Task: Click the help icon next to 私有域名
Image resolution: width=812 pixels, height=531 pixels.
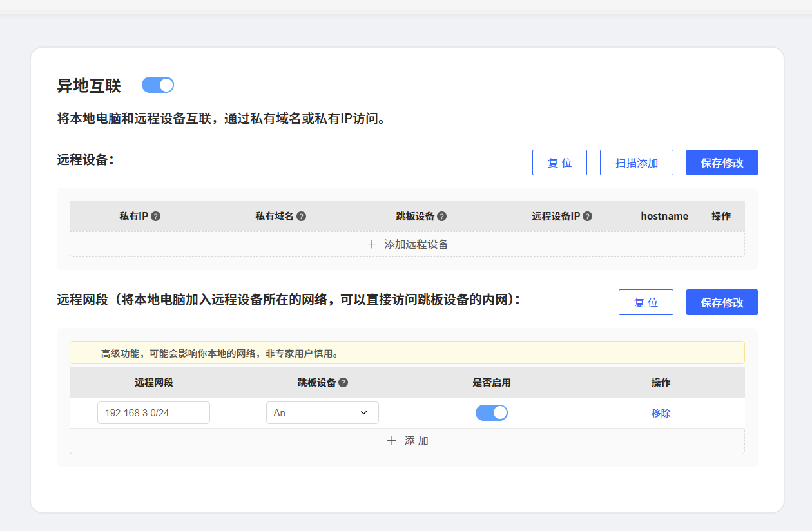Action: [301, 217]
